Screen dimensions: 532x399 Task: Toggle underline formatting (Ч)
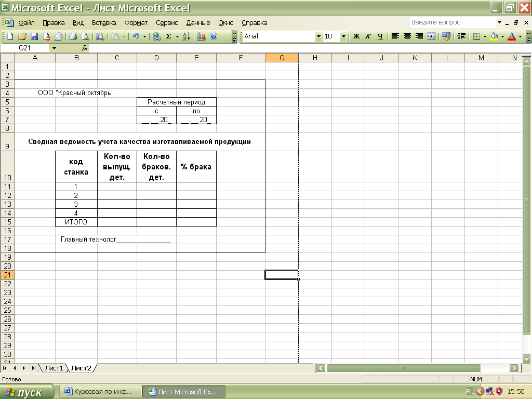point(380,36)
